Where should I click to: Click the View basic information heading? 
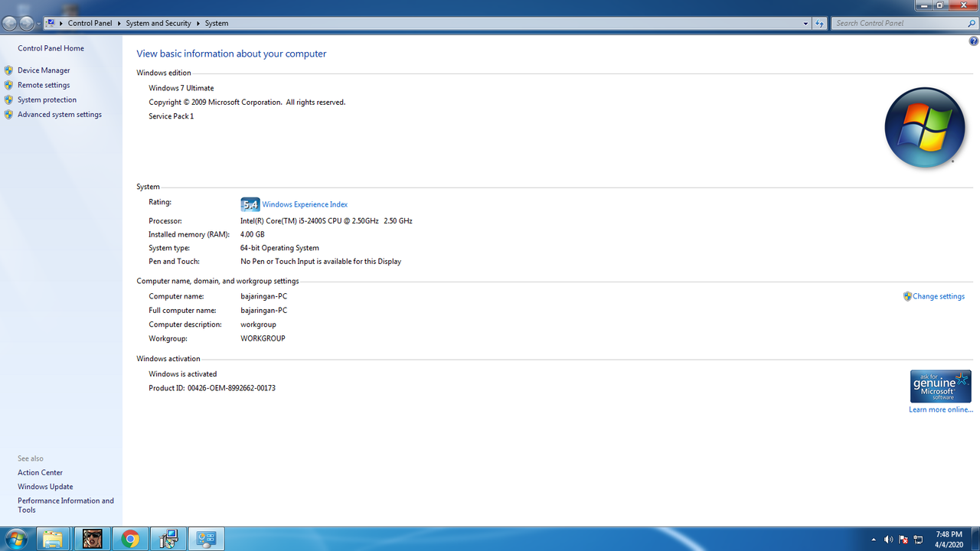tap(231, 54)
